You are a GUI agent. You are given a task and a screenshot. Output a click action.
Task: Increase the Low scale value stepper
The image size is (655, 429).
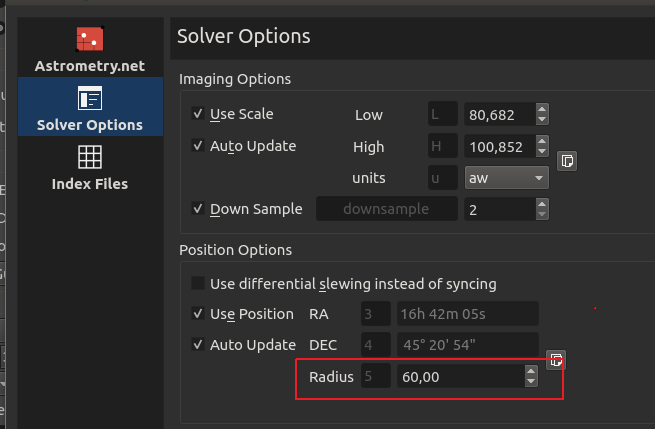click(x=542, y=110)
